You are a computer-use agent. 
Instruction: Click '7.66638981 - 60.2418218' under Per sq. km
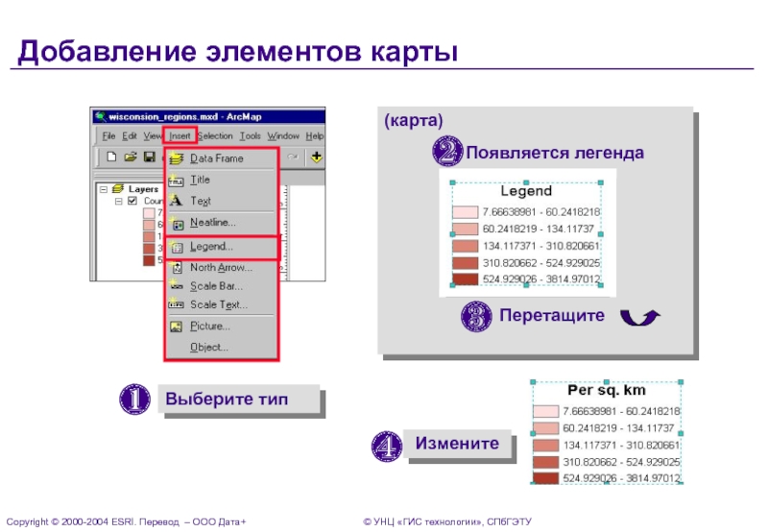coord(621,411)
